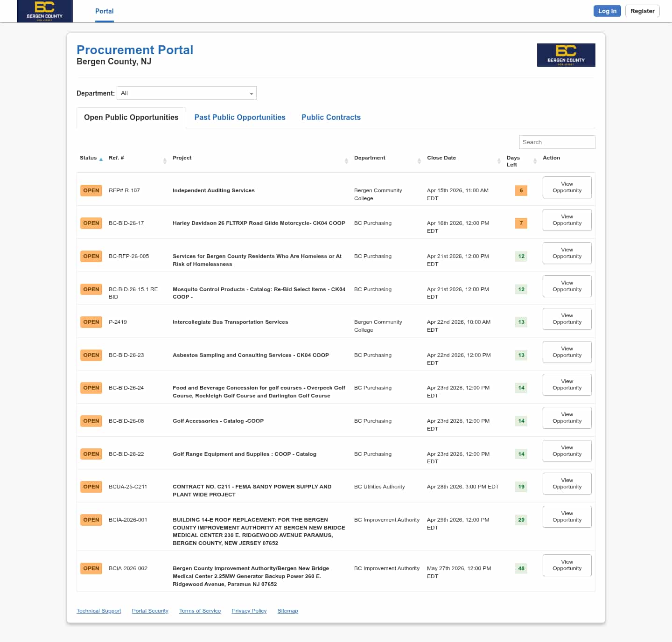The width and height of the screenshot is (672, 642).
Task: View opportunity for Asbestos Sampling and Consulting
Action: coord(567,352)
